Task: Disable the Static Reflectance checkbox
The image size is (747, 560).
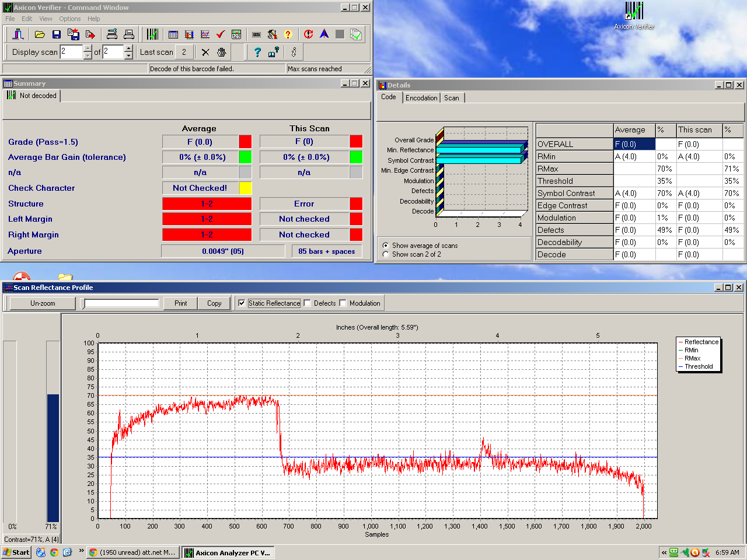Action: click(242, 303)
